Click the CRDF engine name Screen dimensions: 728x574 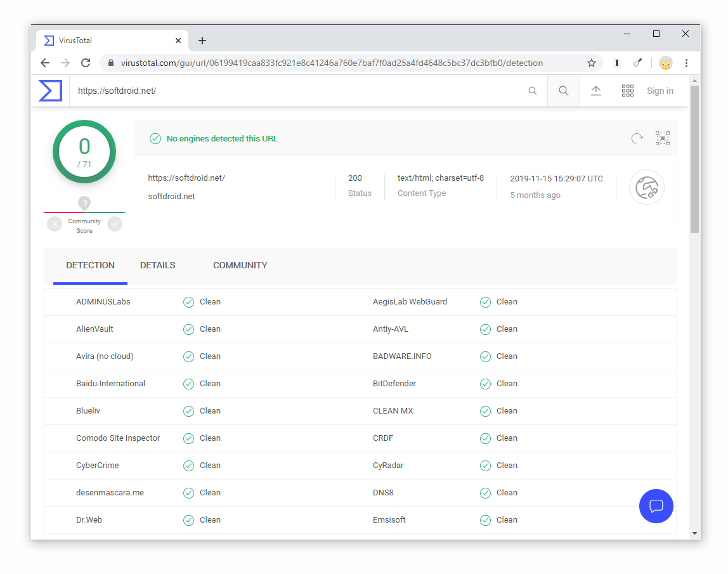[383, 438]
